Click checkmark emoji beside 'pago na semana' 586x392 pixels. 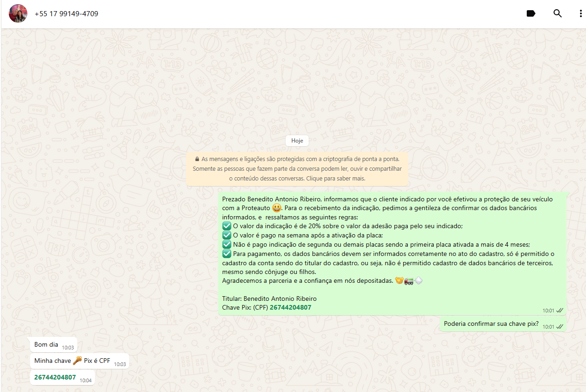click(x=226, y=235)
